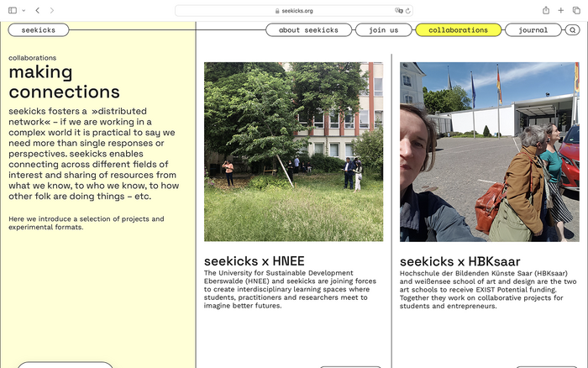Click the small collaborations label above heading
This screenshot has width=588, height=368.
(32, 58)
